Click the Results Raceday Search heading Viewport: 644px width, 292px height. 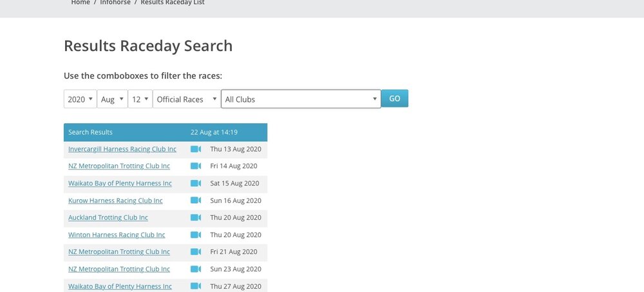click(x=148, y=46)
